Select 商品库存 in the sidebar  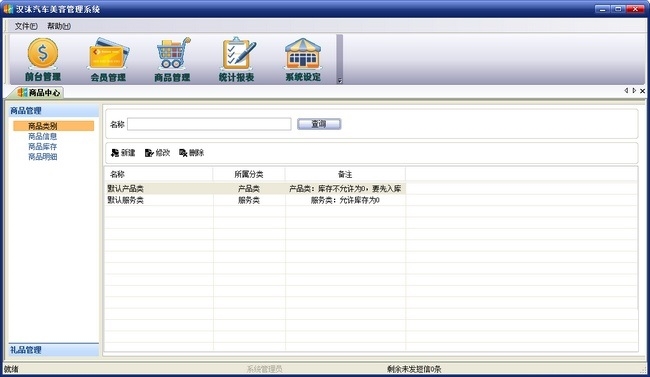pos(42,147)
